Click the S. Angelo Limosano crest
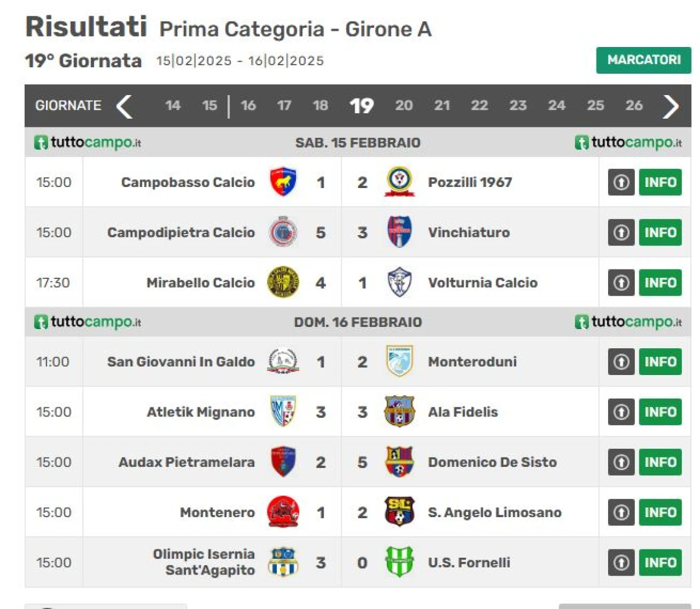The image size is (700, 609). (x=400, y=512)
